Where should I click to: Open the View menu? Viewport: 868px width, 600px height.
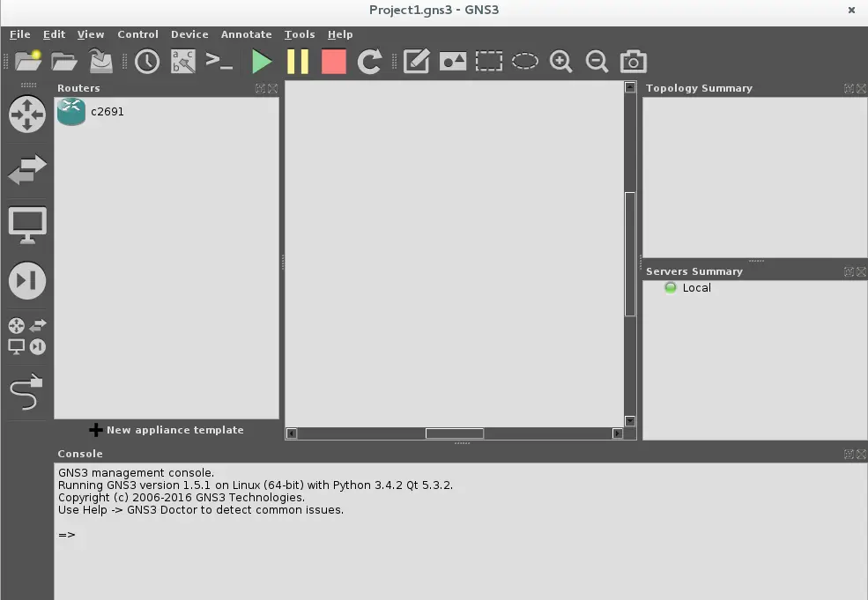(91, 34)
